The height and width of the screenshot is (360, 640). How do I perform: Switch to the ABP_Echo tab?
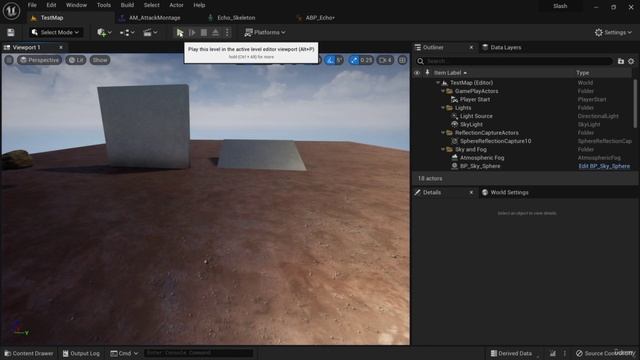320,18
